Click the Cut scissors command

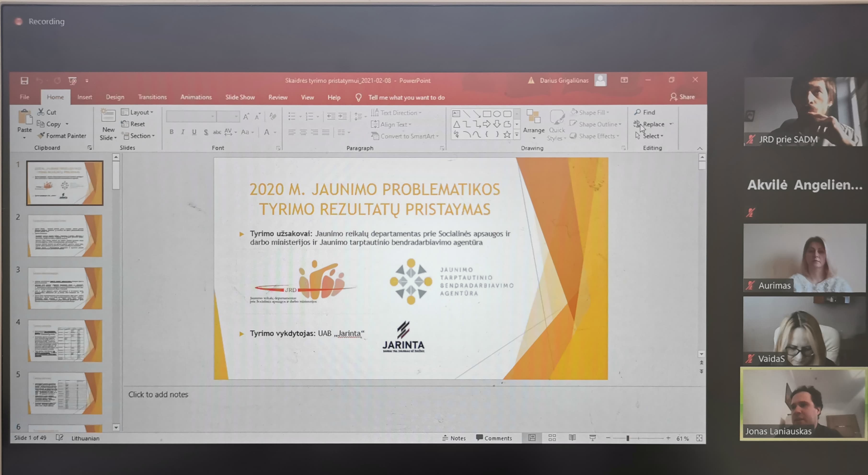click(46, 112)
